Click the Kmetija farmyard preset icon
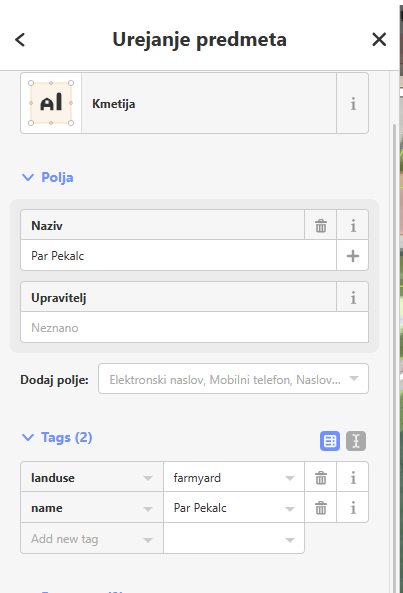This screenshot has width=403, height=593. coord(51,103)
